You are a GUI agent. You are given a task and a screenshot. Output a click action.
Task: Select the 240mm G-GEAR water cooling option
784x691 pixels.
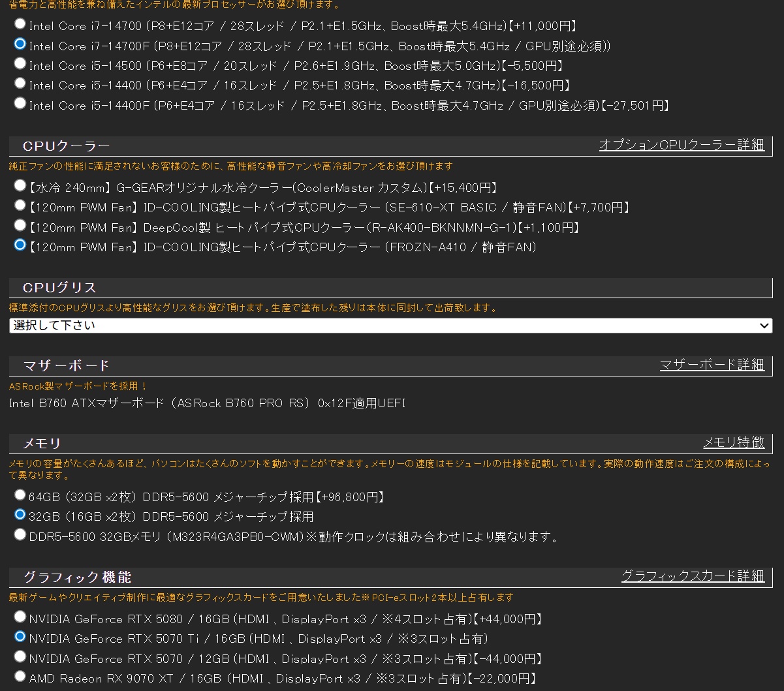pyautogui.click(x=20, y=186)
